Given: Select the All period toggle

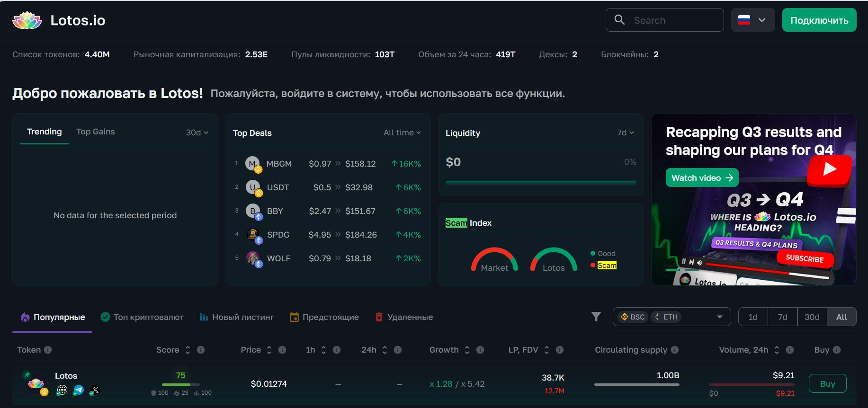Looking at the screenshot, I should point(841,317).
